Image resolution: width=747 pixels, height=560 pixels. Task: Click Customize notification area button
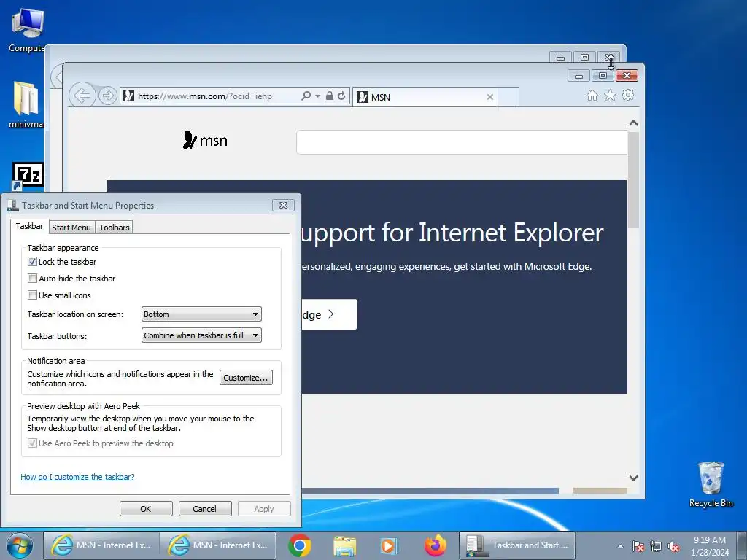pyautogui.click(x=246, y=378)
